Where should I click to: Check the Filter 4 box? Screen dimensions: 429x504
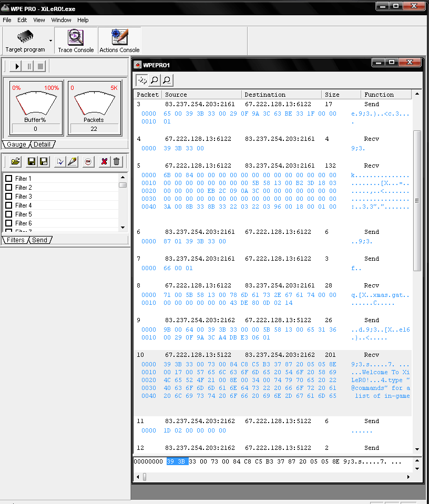(x=9, y=205)
